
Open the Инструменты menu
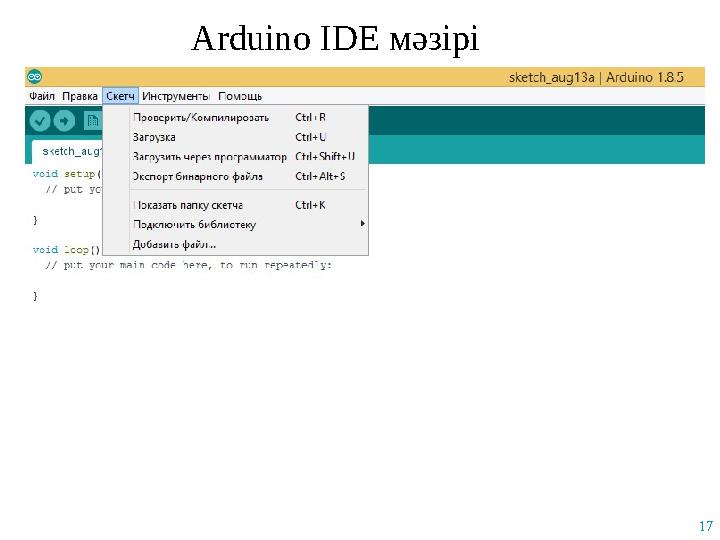pos(175,96)
